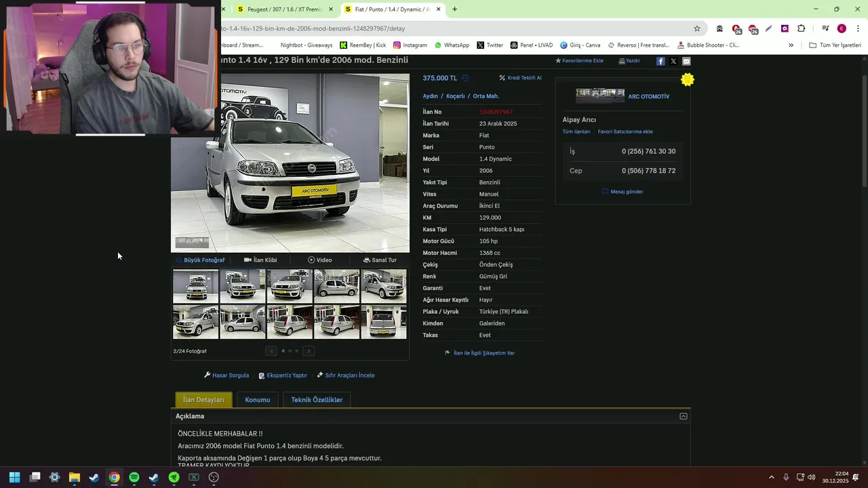Screen dimensions: 868x488
Task: Open the WhatsApp bookmark
Action: (x=452, y=45)
